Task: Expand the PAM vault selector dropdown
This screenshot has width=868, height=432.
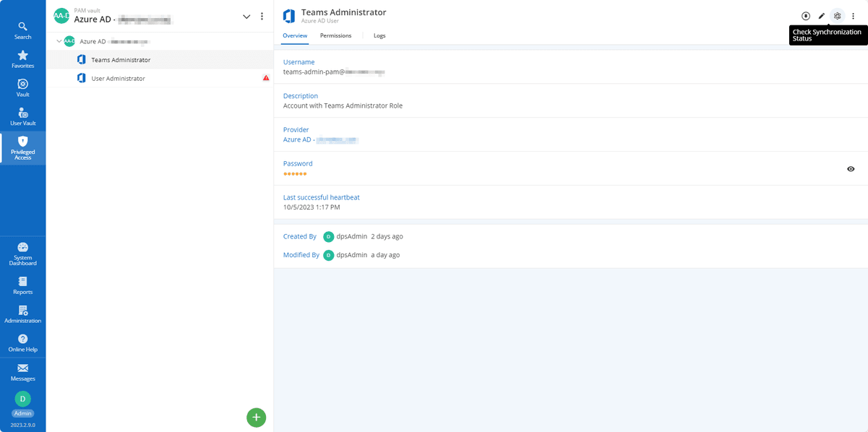Action: (246, 17)
